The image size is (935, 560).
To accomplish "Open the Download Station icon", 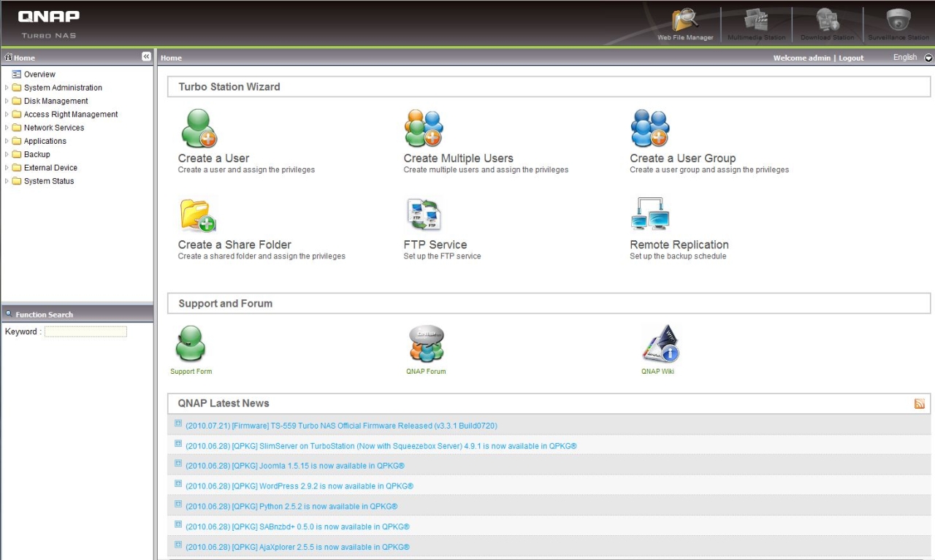I will 827,21.
